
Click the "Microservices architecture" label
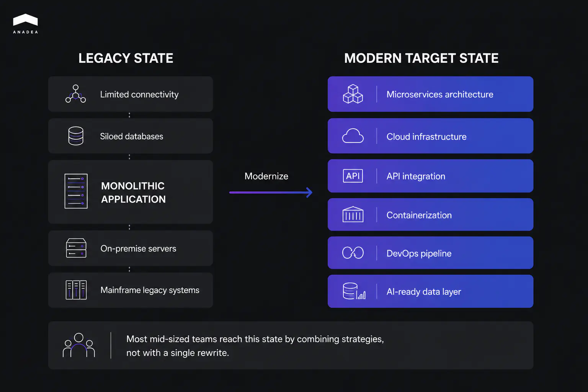tap(440, 94)
